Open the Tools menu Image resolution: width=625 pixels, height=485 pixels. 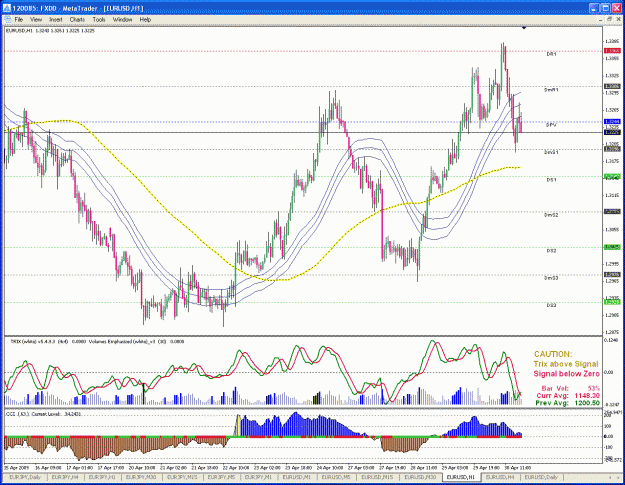coord(99,19)
